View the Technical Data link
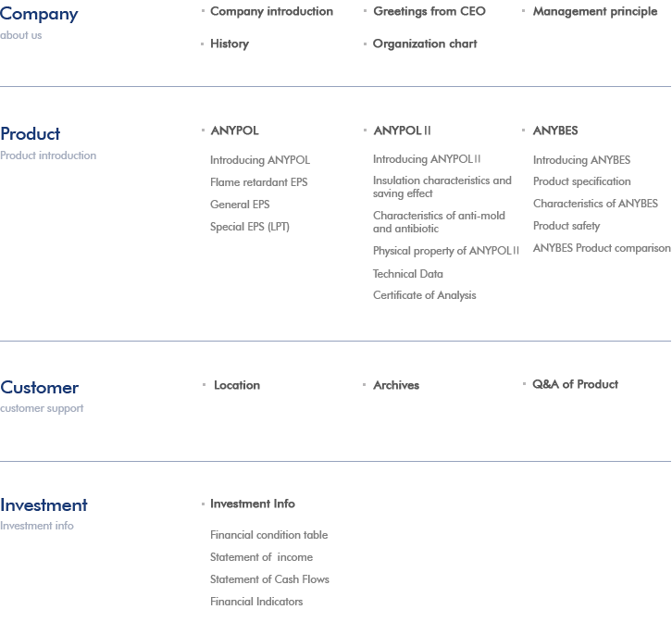The width and height of the screenshot is (672, 622). (407, 274)
